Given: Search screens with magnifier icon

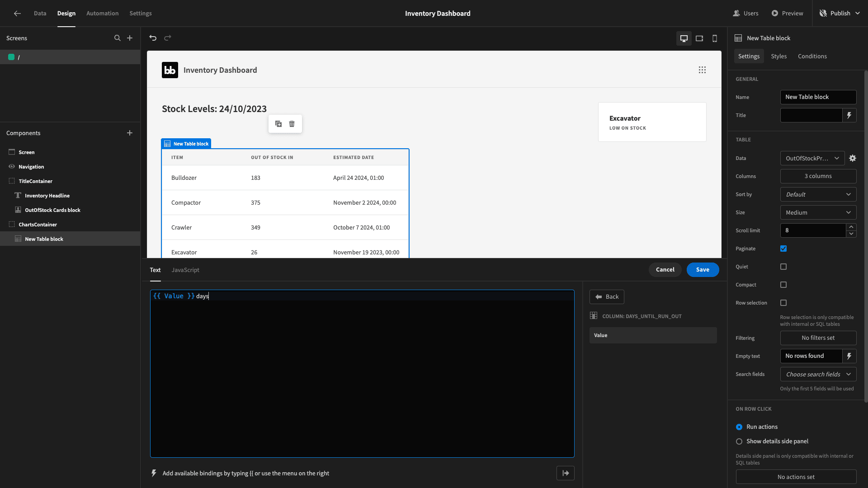Looking at the screenshot, I should tap(118, 38).
